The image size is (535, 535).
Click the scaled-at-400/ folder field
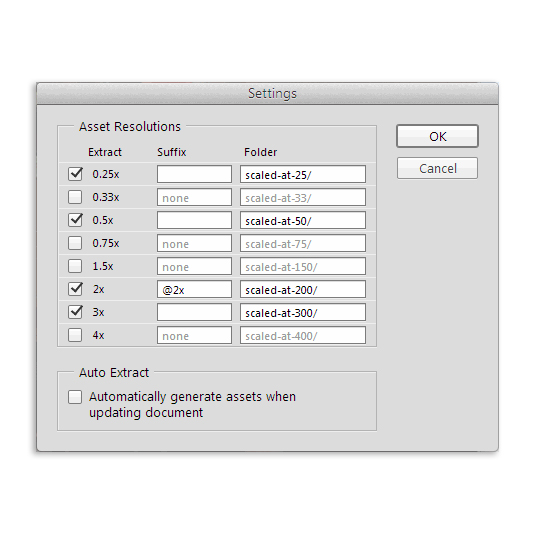pyautogui.click(x=303, y=335)
